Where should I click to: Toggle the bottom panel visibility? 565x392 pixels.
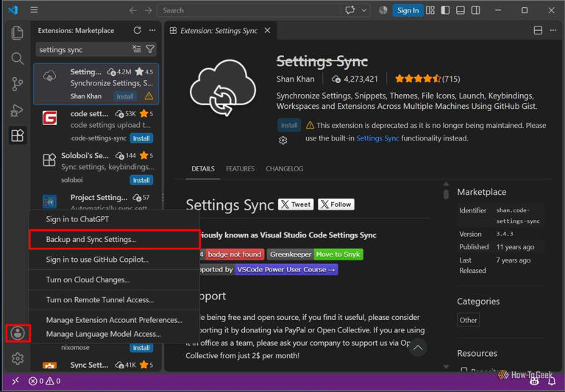coord(461,10)
